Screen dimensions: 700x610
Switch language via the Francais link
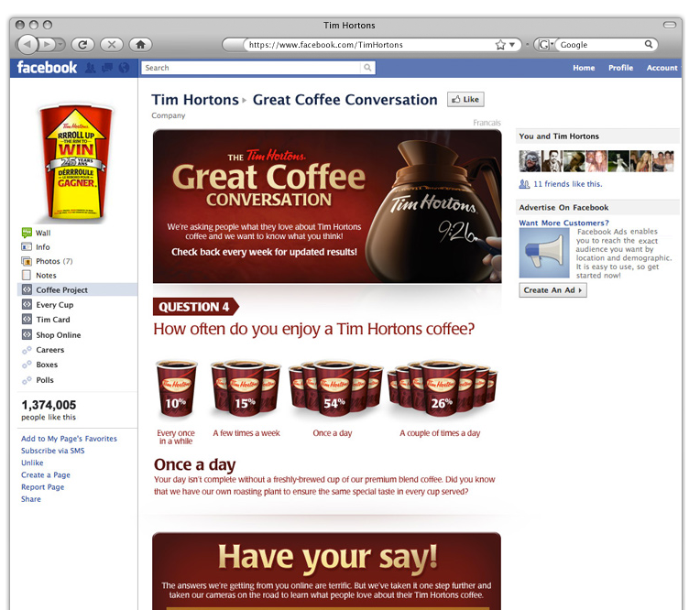click(487, 123)
